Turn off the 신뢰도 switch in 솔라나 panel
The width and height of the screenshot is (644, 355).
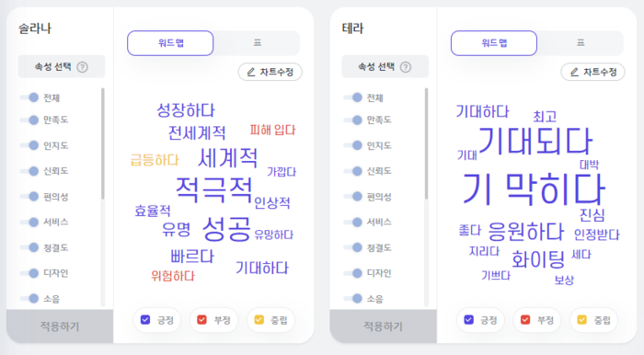(29, 171)
